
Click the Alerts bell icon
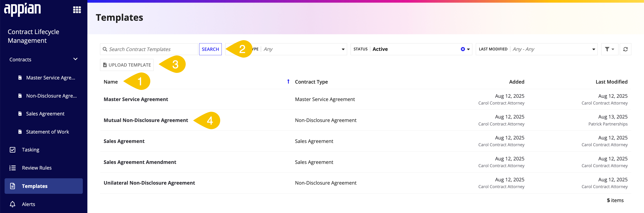(12, 204)
